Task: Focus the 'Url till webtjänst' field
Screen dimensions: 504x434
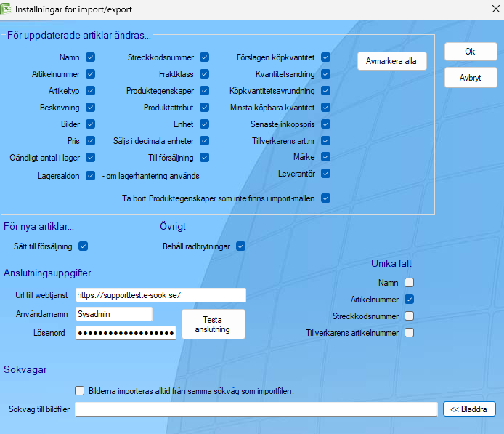Action: pos(160,295)
